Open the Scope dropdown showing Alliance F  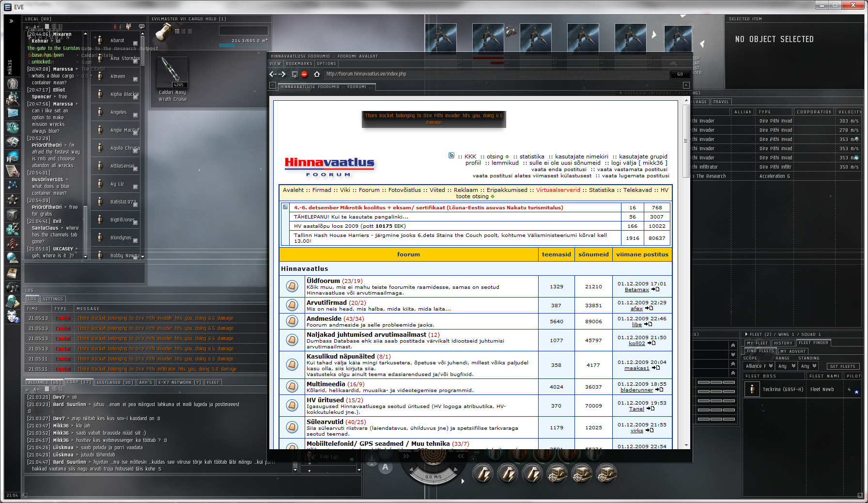click(x=759, y=366)
